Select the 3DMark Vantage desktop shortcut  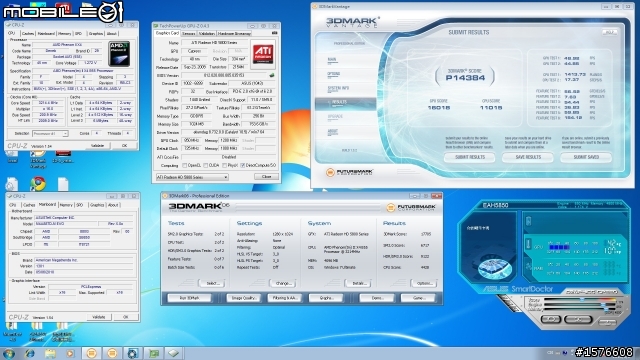(38, 158)
